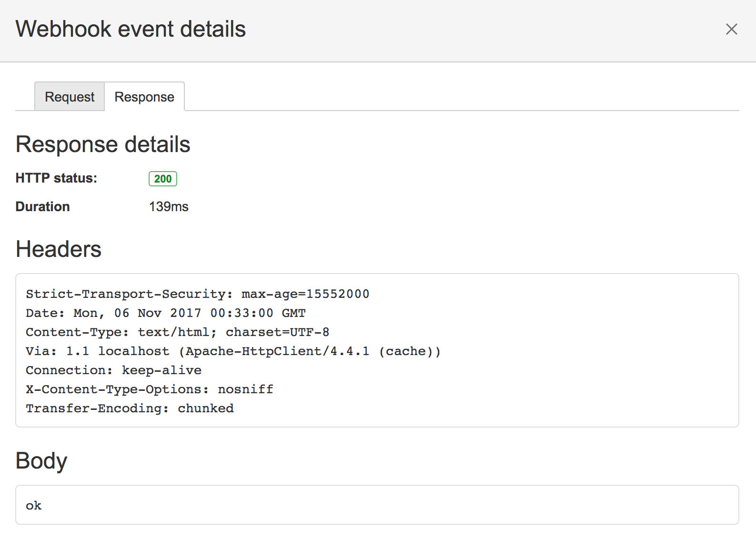Click the Transfer-Encoding chunked line

click(x=130, y=408)
